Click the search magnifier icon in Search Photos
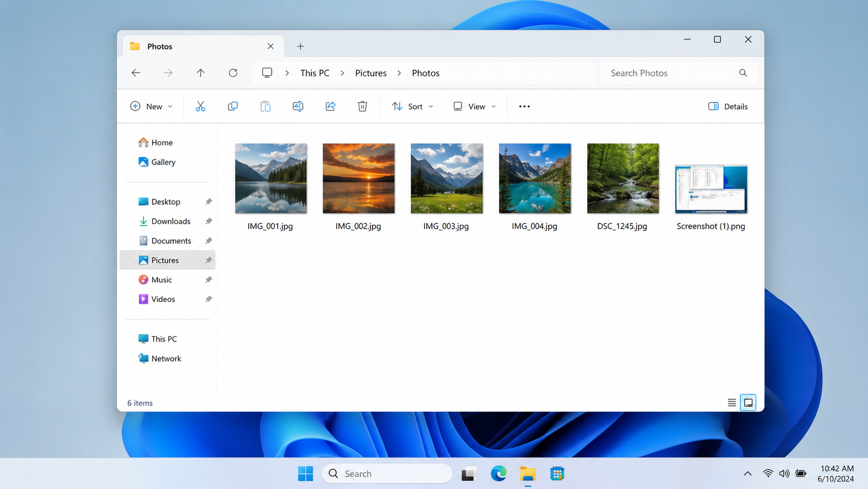 tap(743, 73)
